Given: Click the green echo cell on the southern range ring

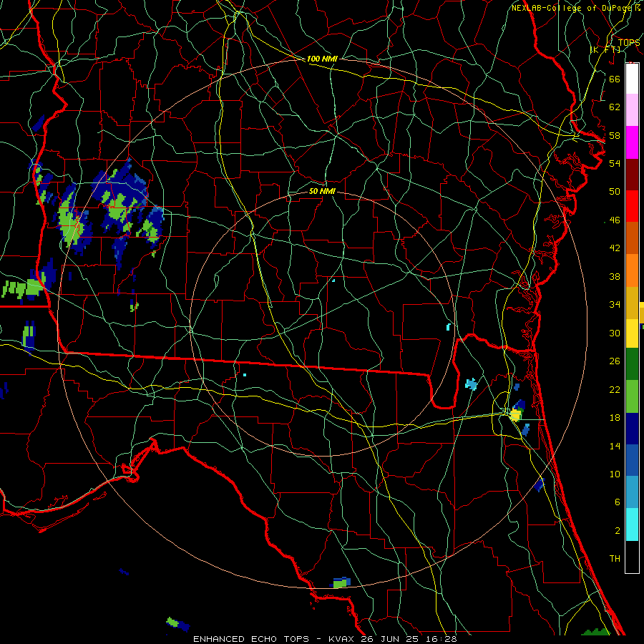Looking at the screenshot, I should (340, 582).
